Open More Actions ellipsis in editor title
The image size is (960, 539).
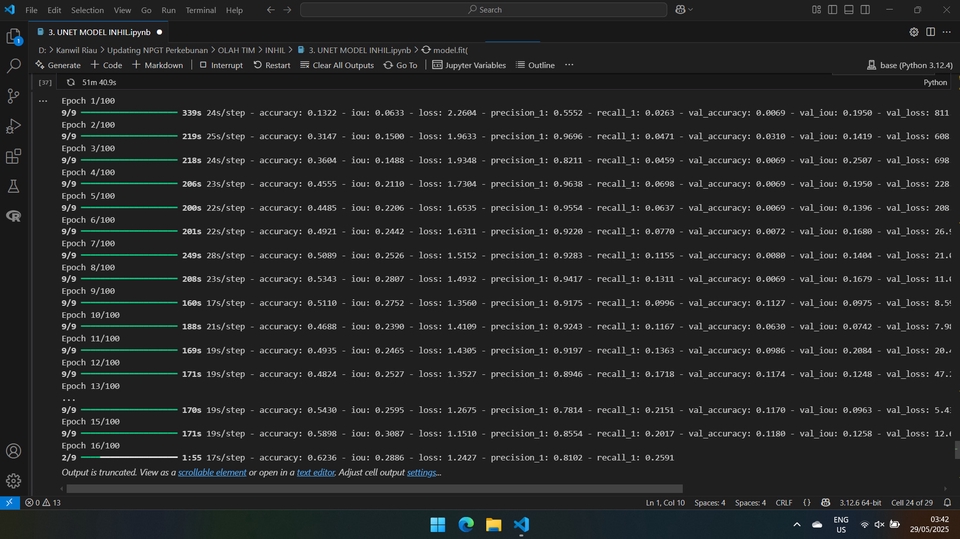tap(947, 32)
